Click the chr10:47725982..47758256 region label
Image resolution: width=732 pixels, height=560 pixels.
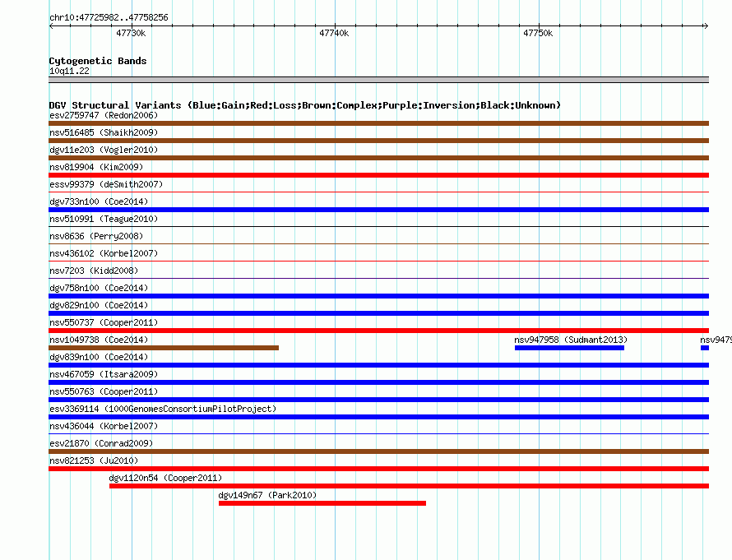tap(109, 17)
